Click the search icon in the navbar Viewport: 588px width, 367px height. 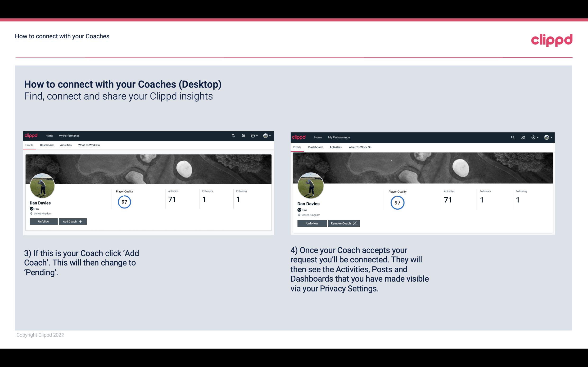pos(234,135)
